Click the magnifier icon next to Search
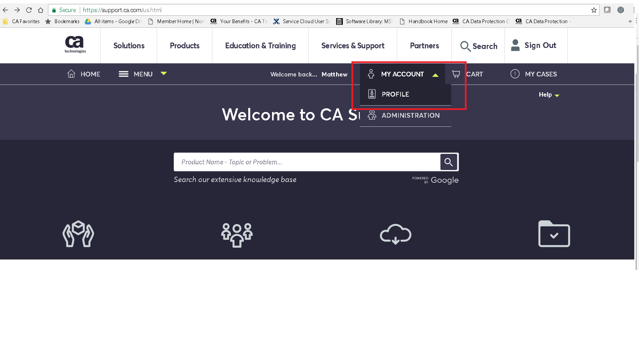Viewport: 644px width, 346px height. pos(465,46)
